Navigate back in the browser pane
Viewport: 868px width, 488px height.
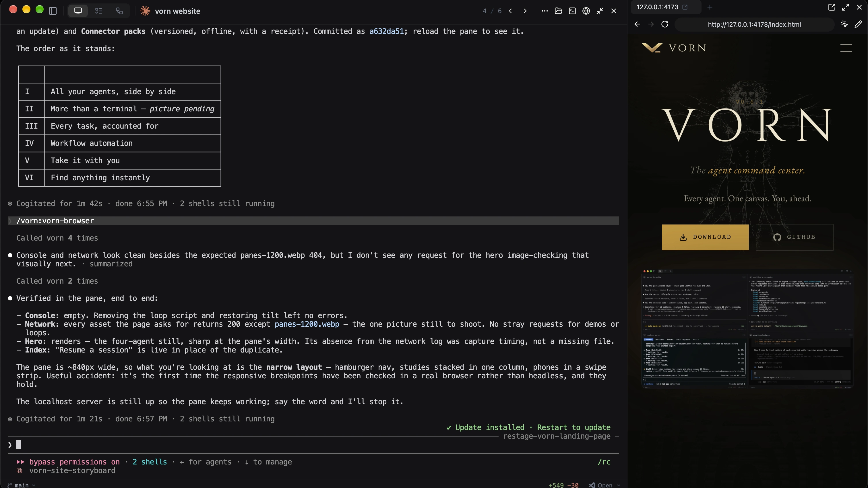point(637,24)
